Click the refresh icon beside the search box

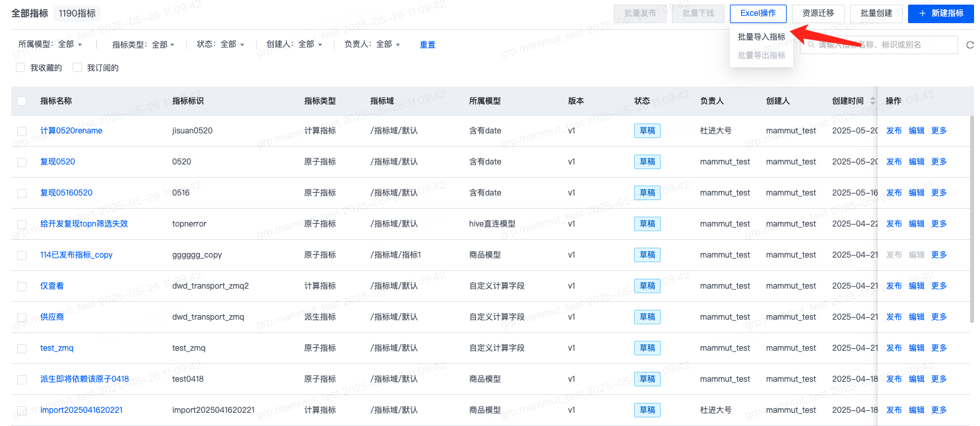(970, 45)
